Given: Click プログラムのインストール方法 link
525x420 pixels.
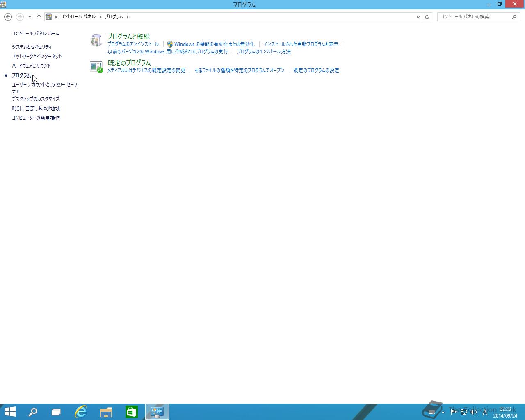Looking at the screenshot, I should pyautogui.click(x=264, y=52).
